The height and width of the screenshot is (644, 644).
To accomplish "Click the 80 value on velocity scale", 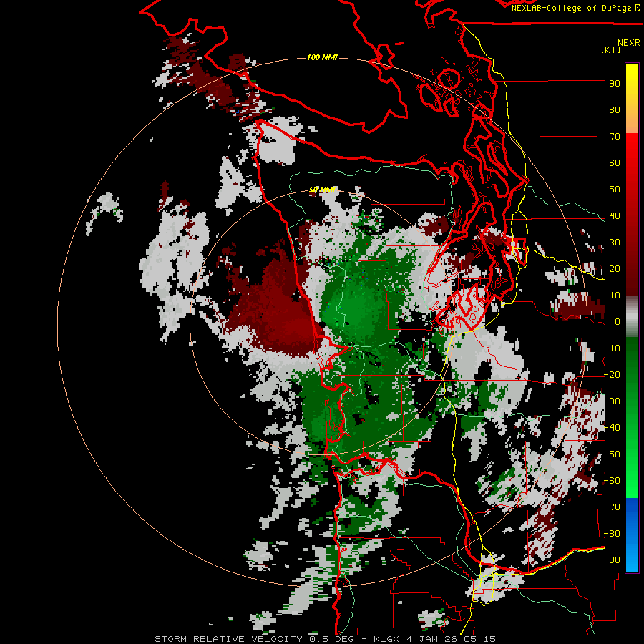I will [615, 110].
